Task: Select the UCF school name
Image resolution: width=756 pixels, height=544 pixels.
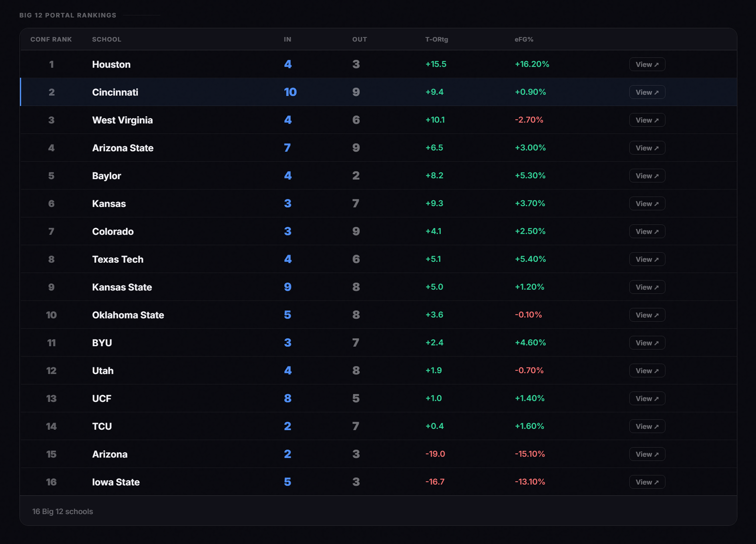Action: [102, 399]
